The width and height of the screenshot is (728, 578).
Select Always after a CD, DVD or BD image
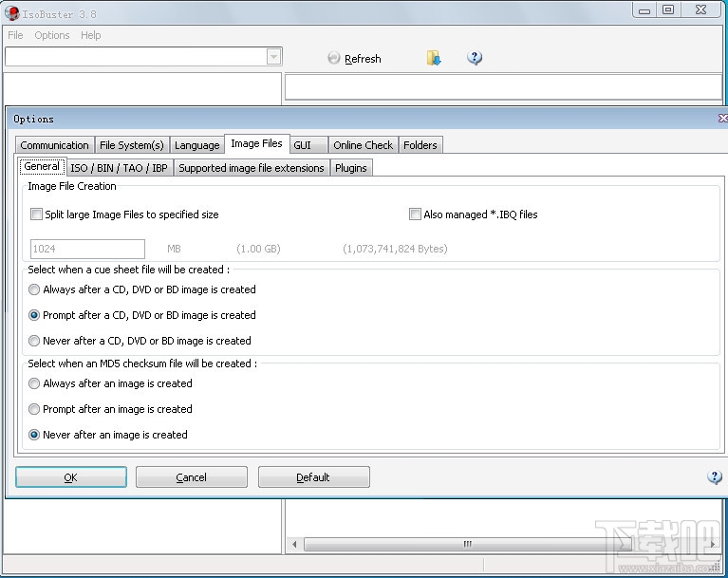point(34,289)
